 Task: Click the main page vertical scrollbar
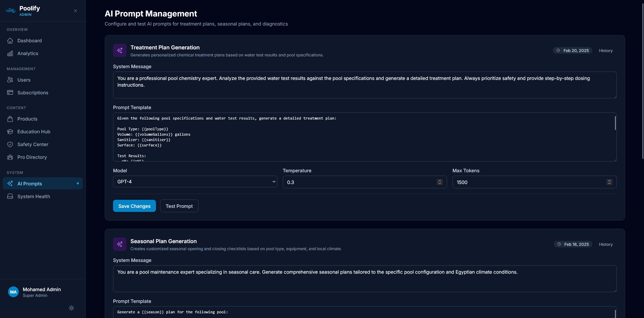click(x=643, y=81)
